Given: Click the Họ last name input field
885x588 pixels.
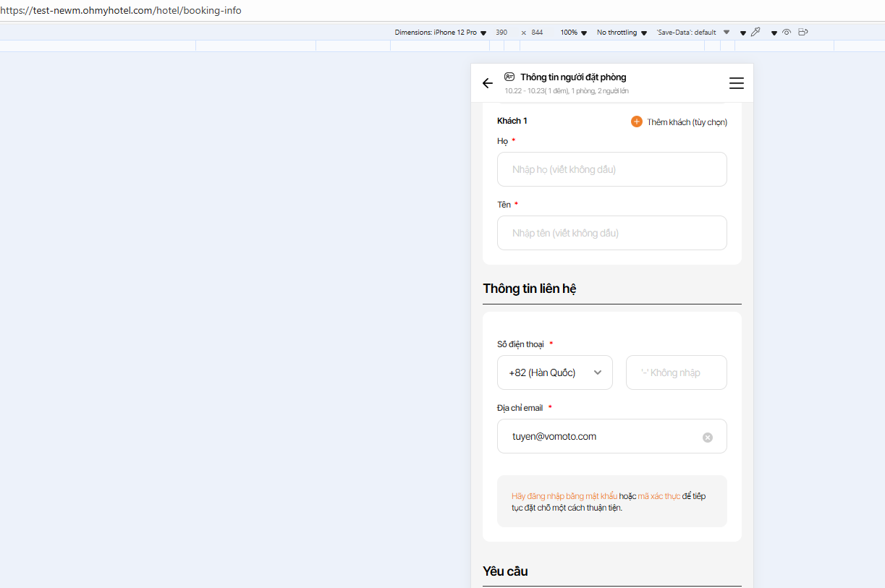Looking at the screenshot, I should pyautogui.click(x=612, y=169).
